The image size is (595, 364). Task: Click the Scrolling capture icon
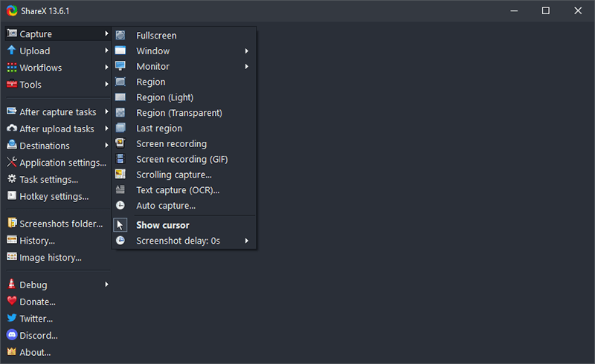[120, 175]
